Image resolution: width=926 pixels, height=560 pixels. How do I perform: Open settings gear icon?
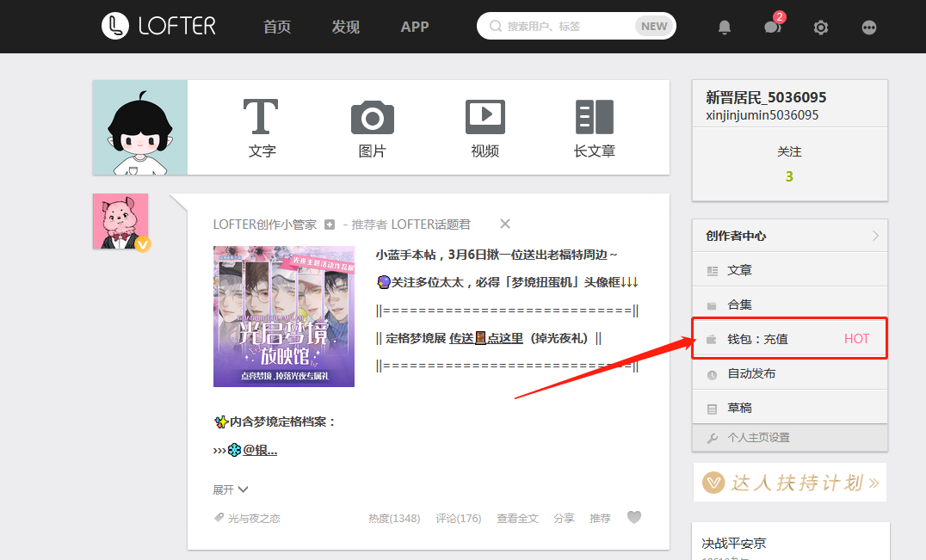(x=821, y=28)
